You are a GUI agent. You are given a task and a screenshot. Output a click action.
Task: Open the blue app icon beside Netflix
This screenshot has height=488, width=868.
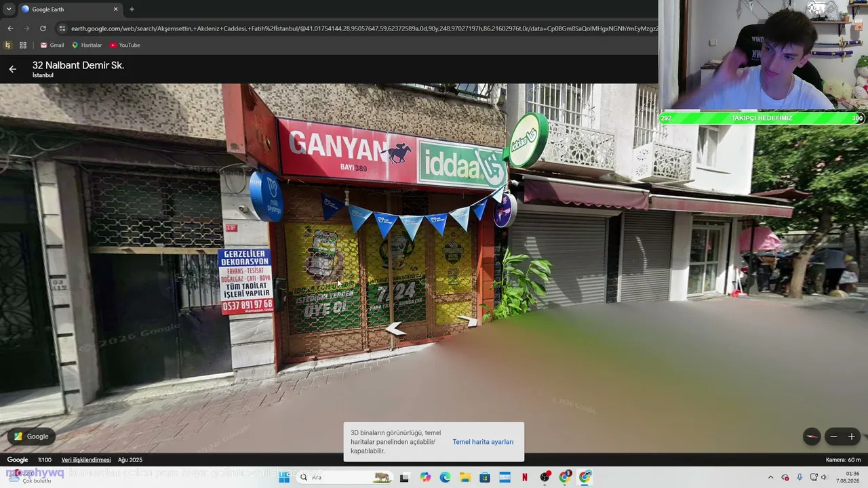tap(505, 477)
